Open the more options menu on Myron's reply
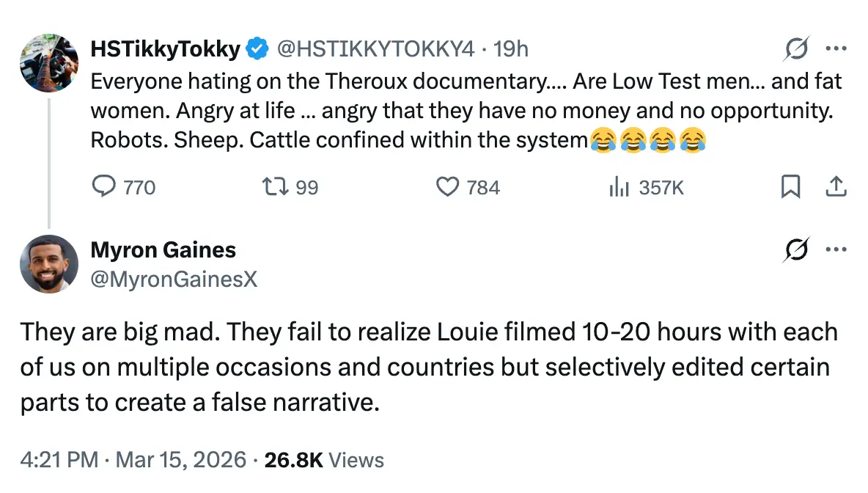868x493 pixels. [x=836, y=249]
